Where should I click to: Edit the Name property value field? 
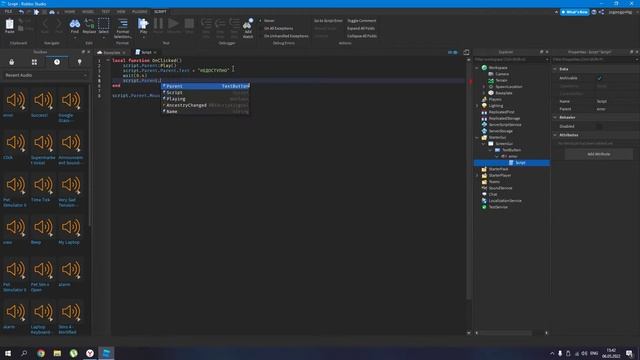pyautogui.click(x=616, y=101)
